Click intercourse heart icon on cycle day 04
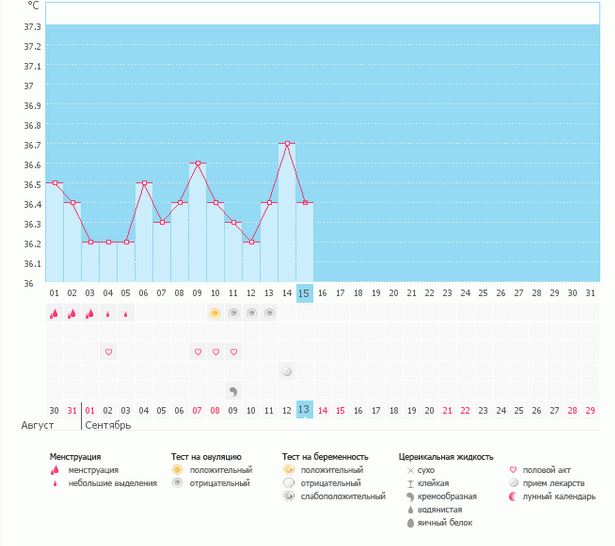615x546 pixels. [109, 352]
